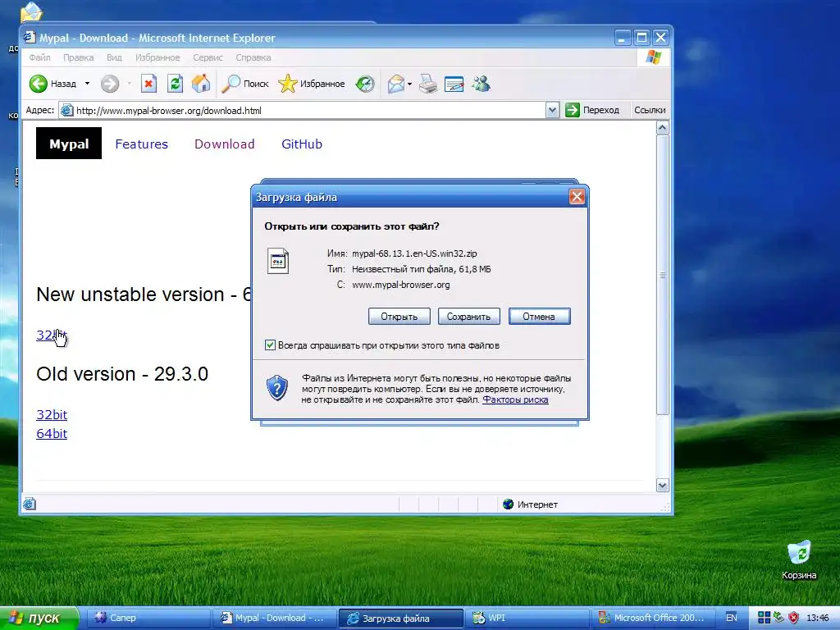Click the Edit page icon in toolbar
The width and height of the screenshot is (840, 630).
pyautogui.click(x=454, y=84)
